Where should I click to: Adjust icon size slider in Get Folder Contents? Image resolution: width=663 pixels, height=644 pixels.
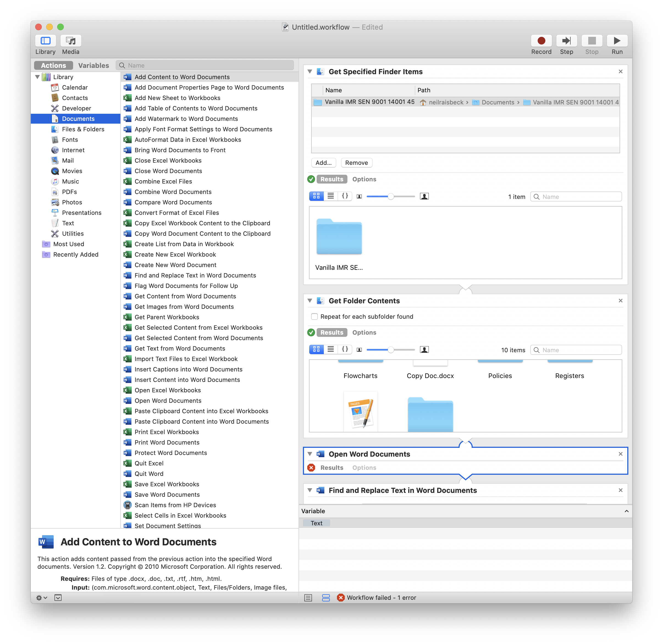(x=391, y=349)
